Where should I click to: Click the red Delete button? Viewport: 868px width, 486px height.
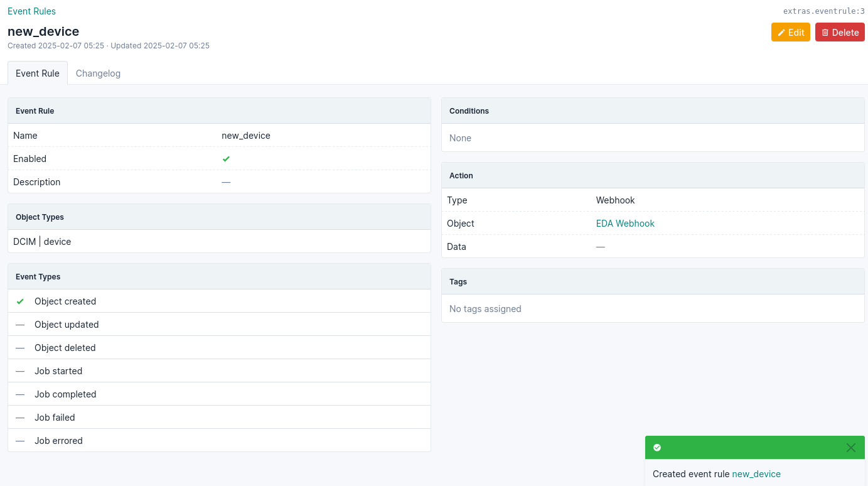click(840, 33)
